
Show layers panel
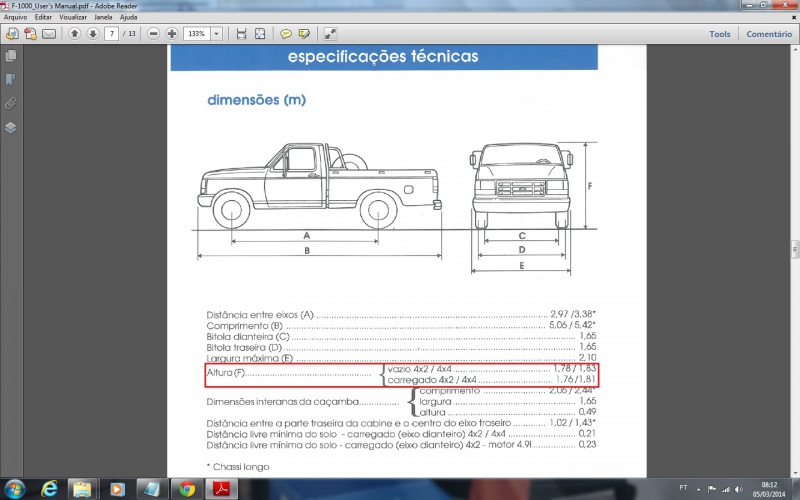pos(11,128)
